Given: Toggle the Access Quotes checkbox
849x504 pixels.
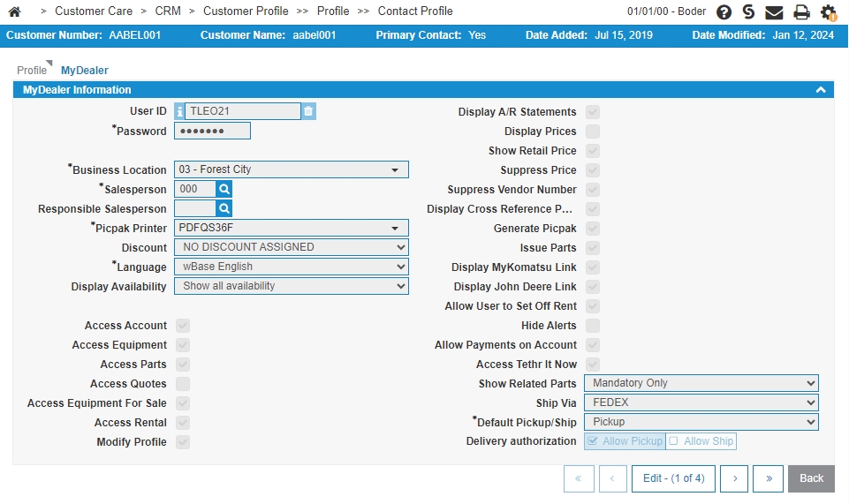Looking at the screenshot, I should (183, 384).
